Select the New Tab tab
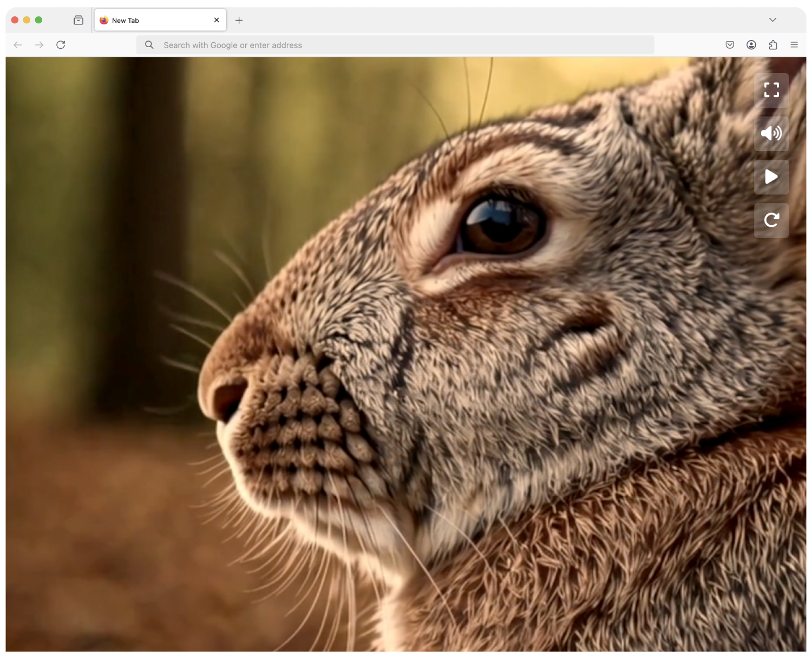 160,20
